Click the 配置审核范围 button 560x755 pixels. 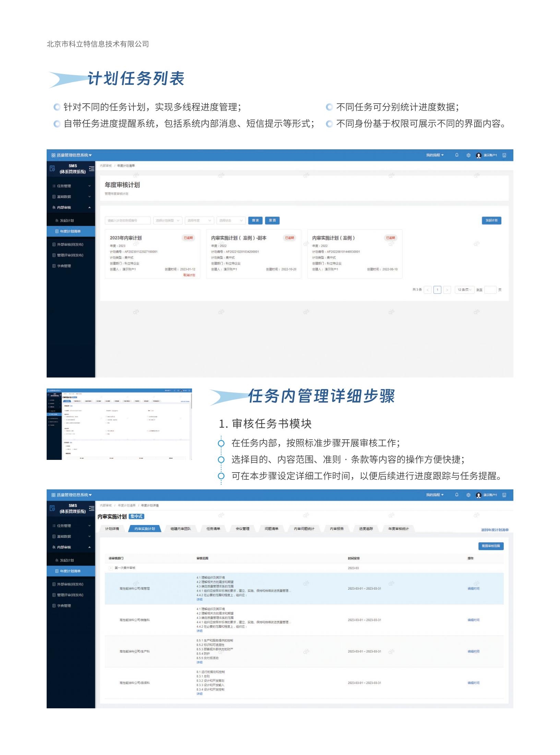[491, 546]
